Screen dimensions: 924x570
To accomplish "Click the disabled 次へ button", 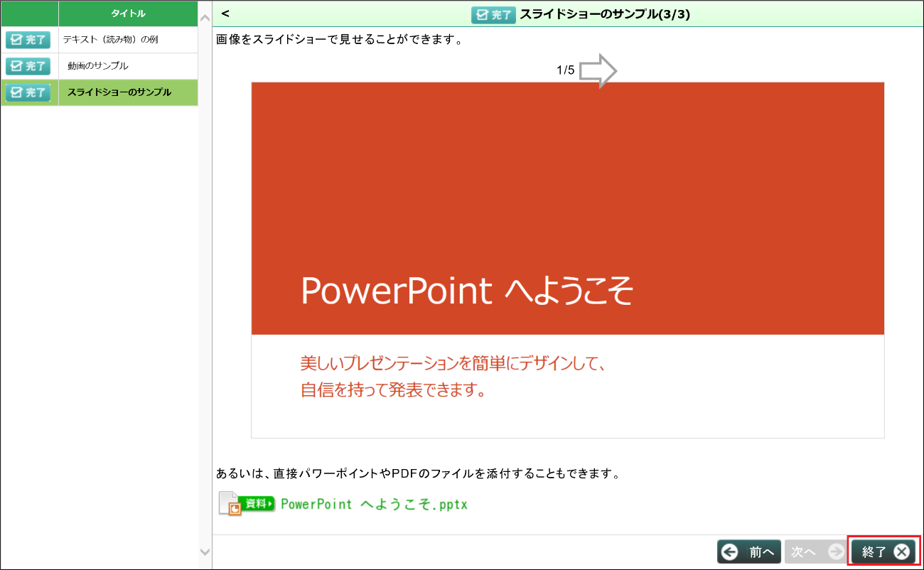I will (x=817, y=552).
